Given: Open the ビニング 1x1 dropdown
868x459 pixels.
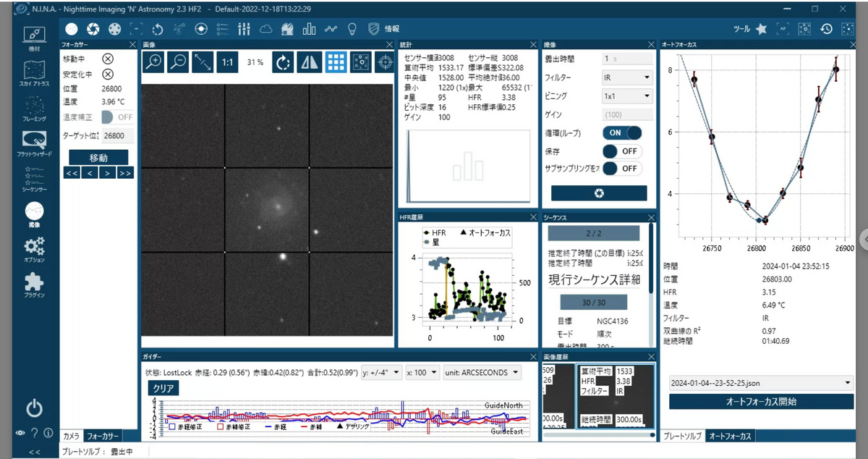Looking at the screenshot, I should [x=627, y=96].
